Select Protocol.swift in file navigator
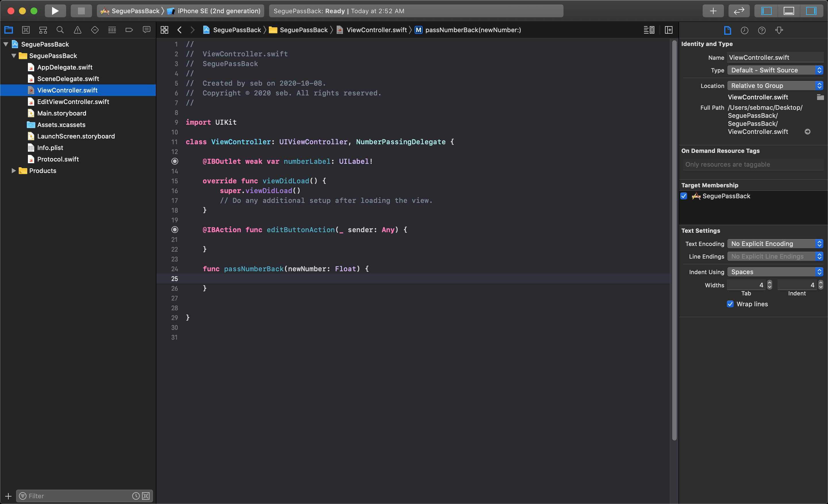This screenshot has width=828, height=504. click(x=58, y=159)
